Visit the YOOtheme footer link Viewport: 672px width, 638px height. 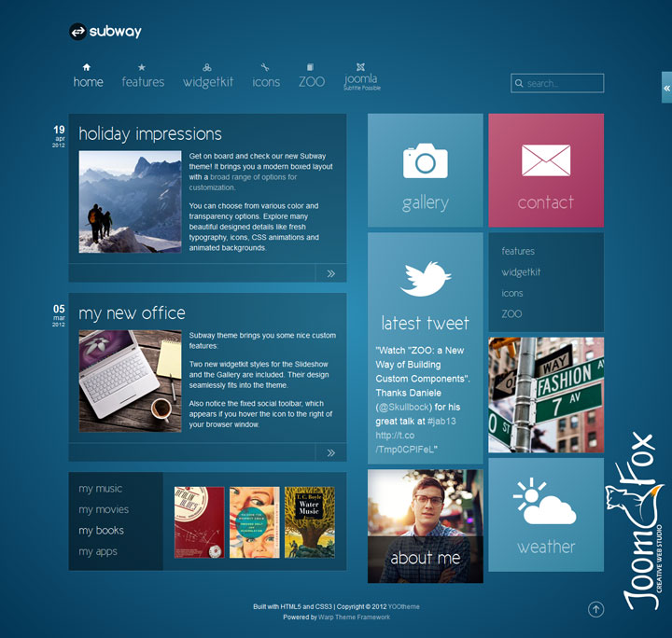pos(404,606)
